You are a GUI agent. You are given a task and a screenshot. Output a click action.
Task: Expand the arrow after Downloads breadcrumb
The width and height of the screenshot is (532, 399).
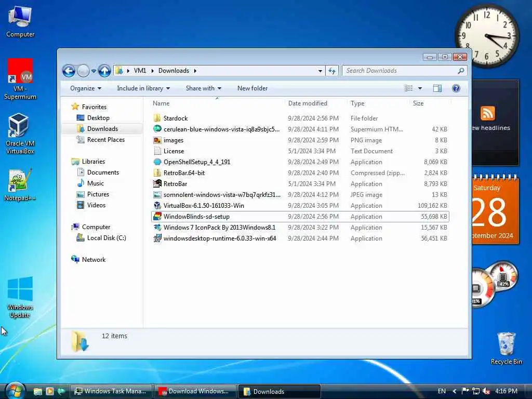(x=195, y=71)
